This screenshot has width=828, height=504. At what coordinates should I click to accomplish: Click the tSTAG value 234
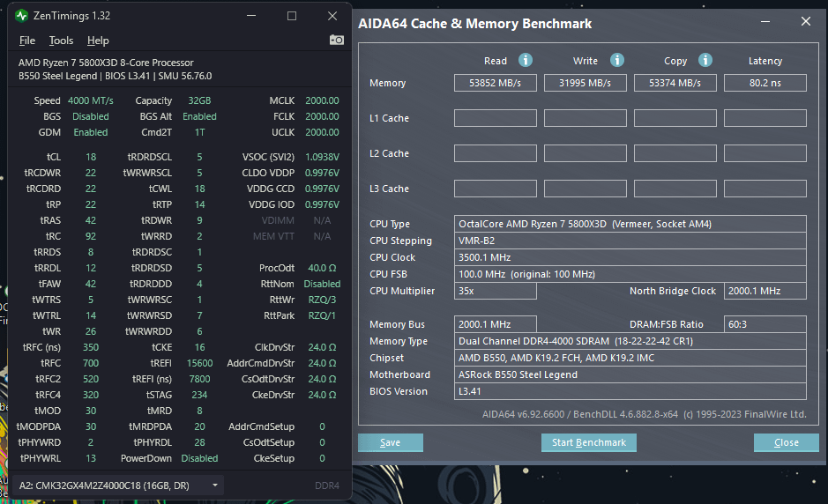tap(199, 395)
